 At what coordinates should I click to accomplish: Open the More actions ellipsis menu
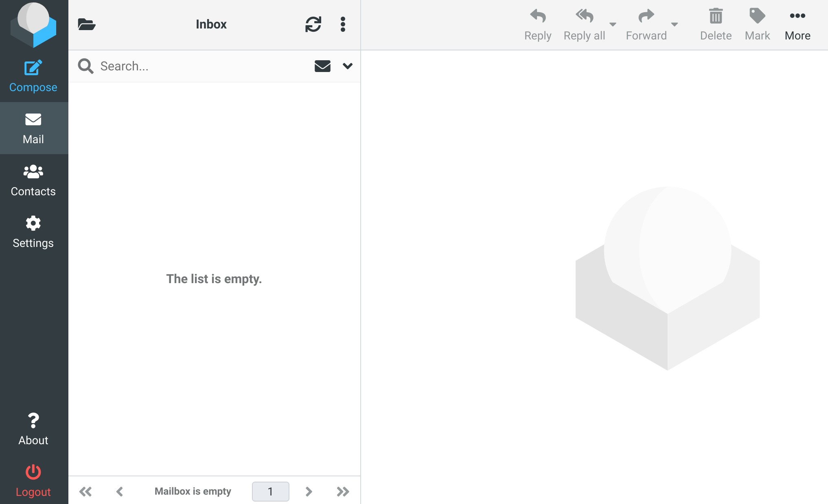[797, 16]
